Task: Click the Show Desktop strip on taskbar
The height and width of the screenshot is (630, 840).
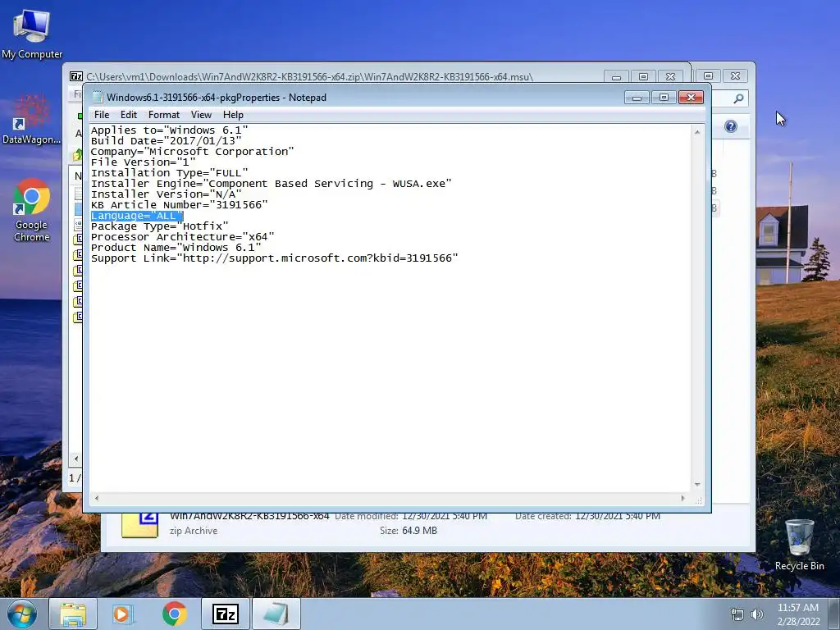Action: point(836,614)
